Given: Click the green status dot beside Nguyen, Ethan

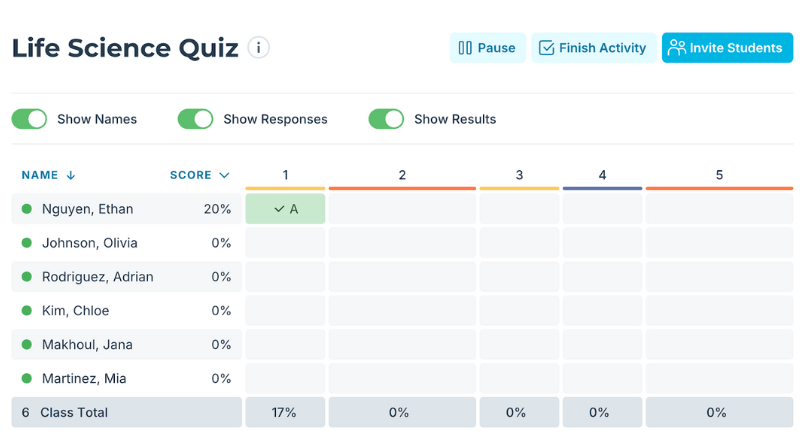Looking at the screenshot, I should point(27,209).
